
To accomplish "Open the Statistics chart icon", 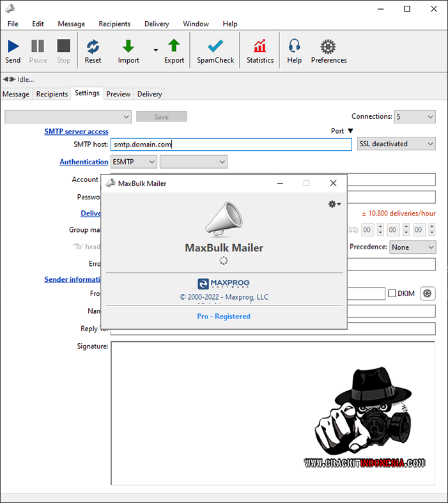I will click(260, 47).
